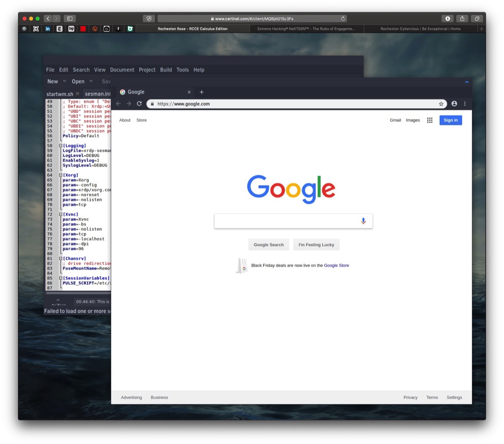Viewport: 504px width, 444px height.
Task: Open the Search menu in the editor
Action: click(81, 70)
